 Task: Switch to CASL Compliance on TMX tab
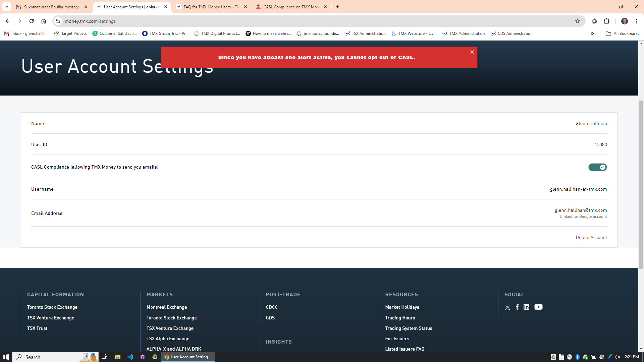pos(291,7)
